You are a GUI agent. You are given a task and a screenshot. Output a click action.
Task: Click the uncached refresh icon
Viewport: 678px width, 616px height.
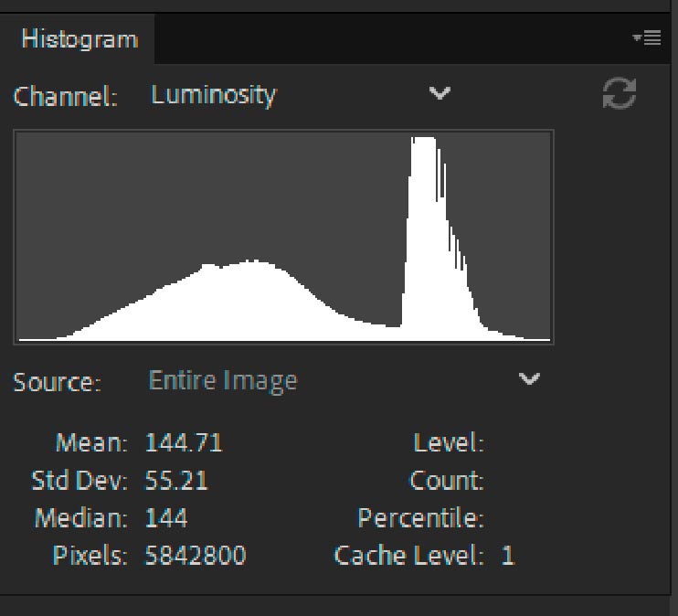[619, 94]
